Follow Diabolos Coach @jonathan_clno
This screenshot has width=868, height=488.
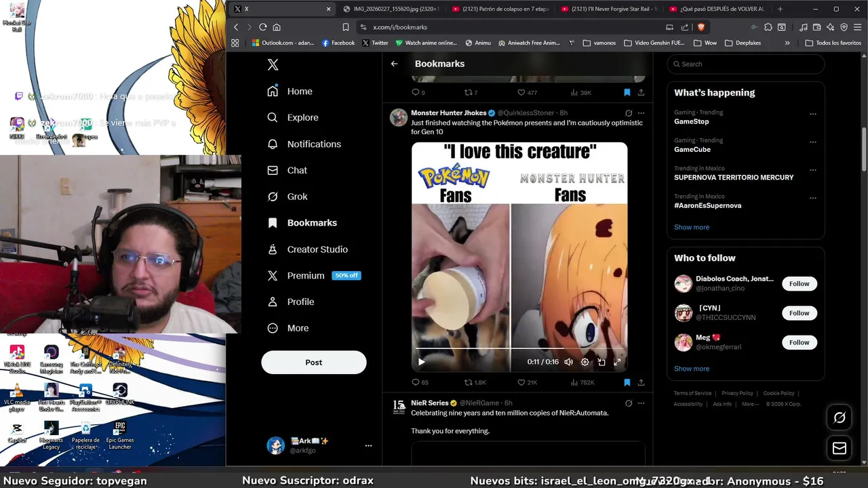pyautogui.click(x=799, y=283)
